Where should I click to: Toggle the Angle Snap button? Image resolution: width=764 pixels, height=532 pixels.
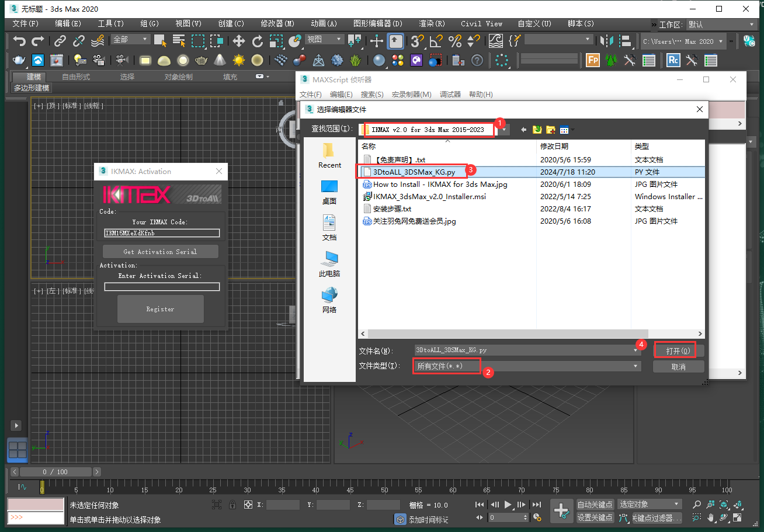(x=436, y=41)
